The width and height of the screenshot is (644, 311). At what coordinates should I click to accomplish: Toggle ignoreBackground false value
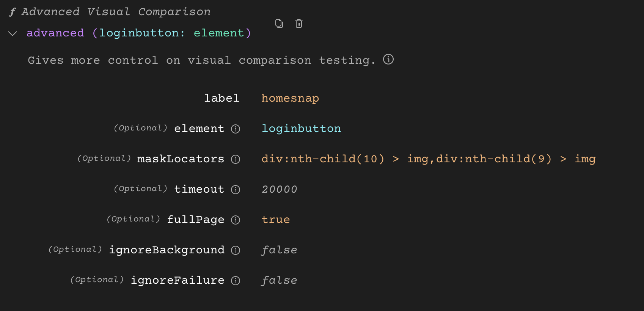(x=279, y=250)
